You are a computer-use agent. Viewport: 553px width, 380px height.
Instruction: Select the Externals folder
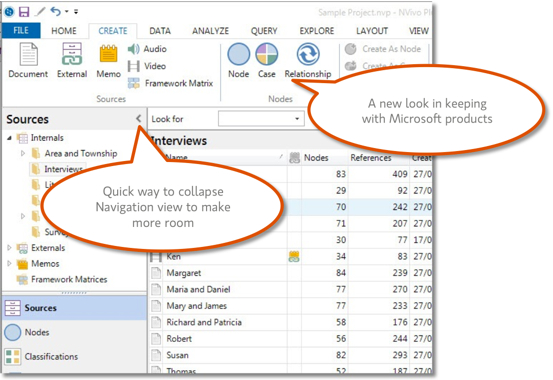click(48, 248)
